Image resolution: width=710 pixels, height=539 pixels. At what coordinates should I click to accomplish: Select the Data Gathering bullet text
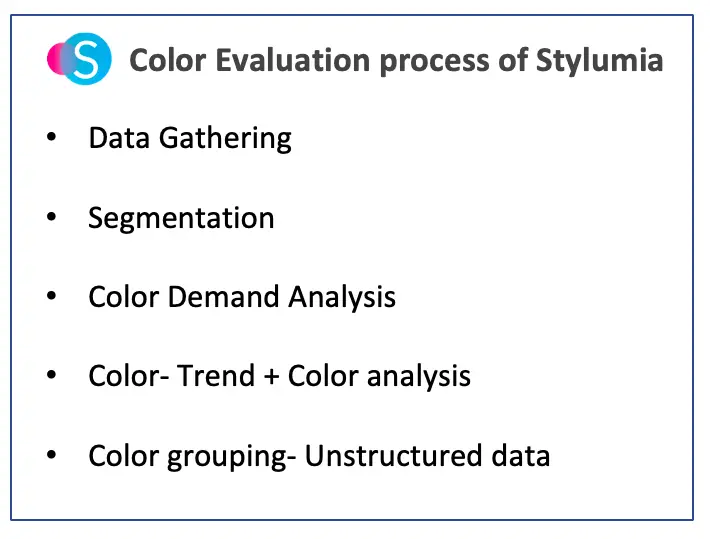click(x=190, y=138)
